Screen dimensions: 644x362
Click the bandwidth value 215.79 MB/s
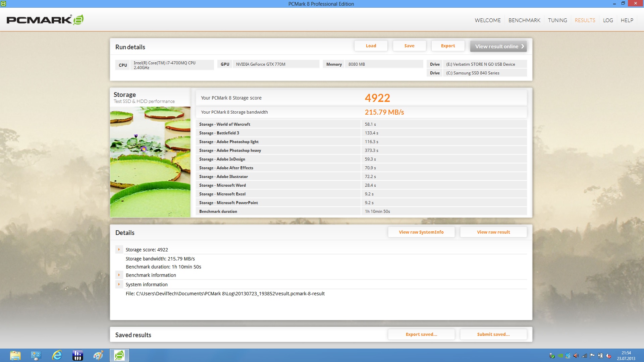tap(384, 112)
